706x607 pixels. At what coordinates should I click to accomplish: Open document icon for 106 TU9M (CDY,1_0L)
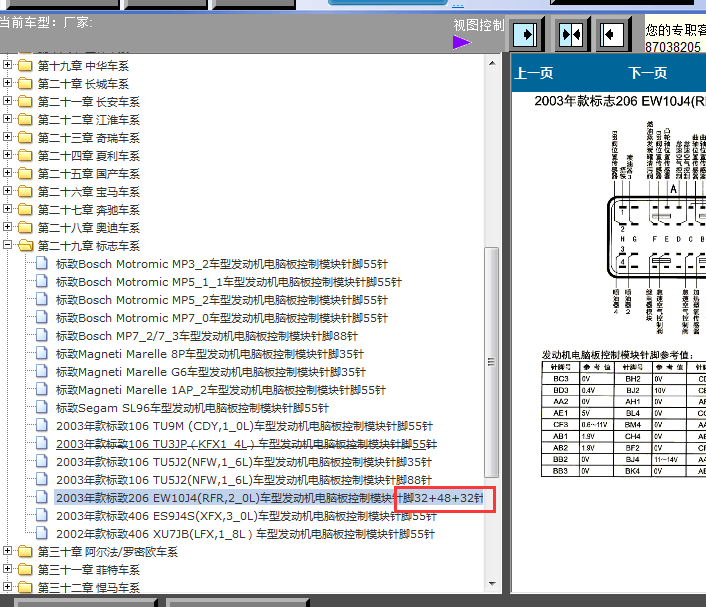(x=42, y=425)
